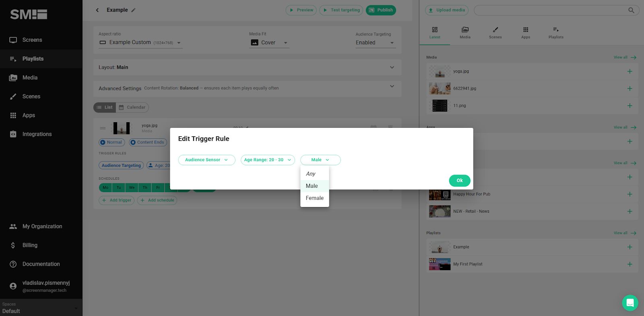Screen dimensions: 644x316
Task: Toggle Thursday in the schedule
Action: [x=145, y=188]
